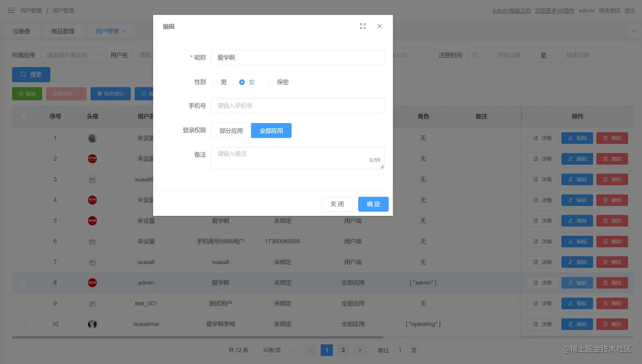Switch to the 商品管理 tab
This screenshot has height=364, width=642.
(63, 31)
